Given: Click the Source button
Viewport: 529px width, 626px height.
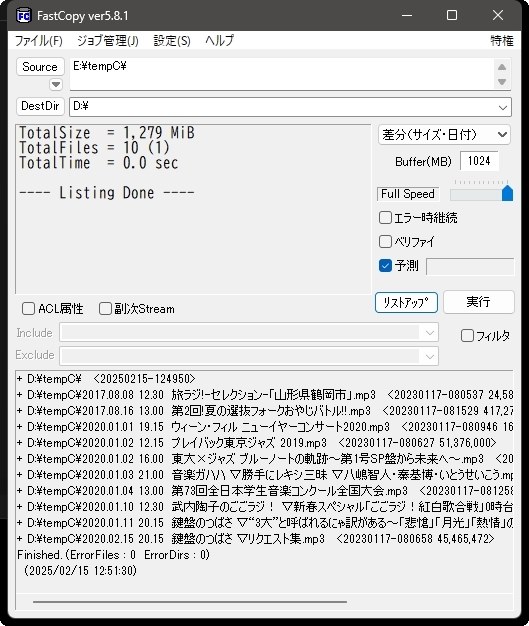Looking at the screenshot, I should 40,67.
